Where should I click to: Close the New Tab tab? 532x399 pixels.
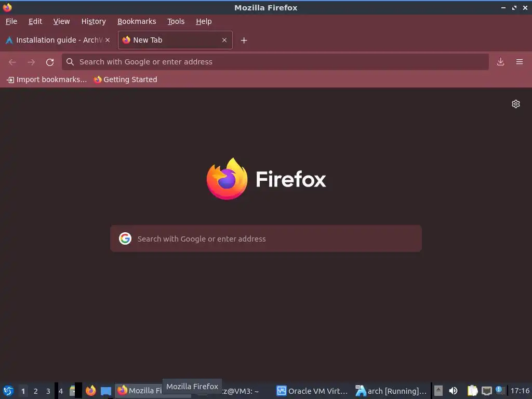224,40
